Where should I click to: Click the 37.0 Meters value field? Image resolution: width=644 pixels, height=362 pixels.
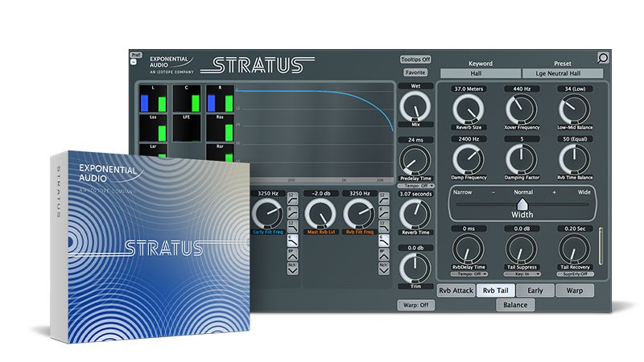point(469,88)
